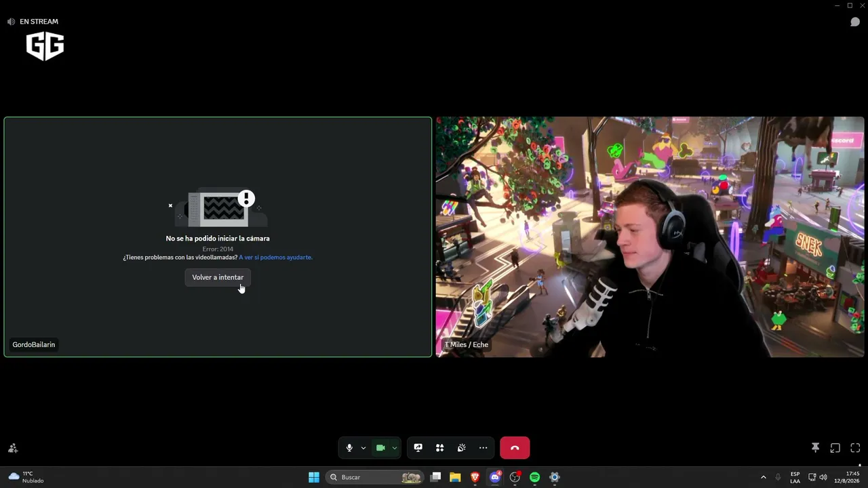
Task: Pop out the call window
Action: 835,448
